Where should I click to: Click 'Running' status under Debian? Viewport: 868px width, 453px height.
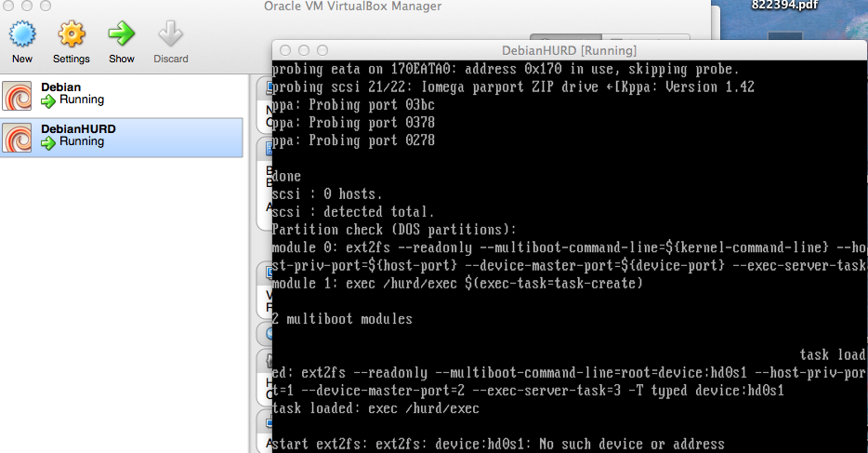tap(82, 100)
